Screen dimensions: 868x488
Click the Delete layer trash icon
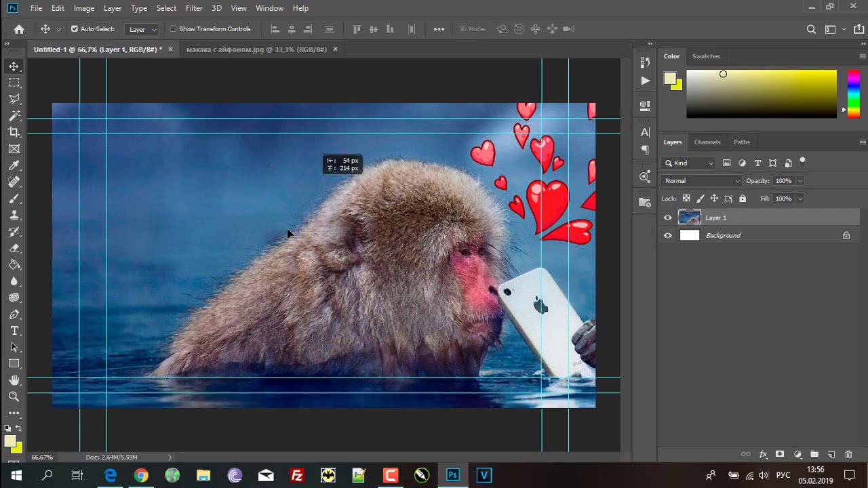point(848,454)
